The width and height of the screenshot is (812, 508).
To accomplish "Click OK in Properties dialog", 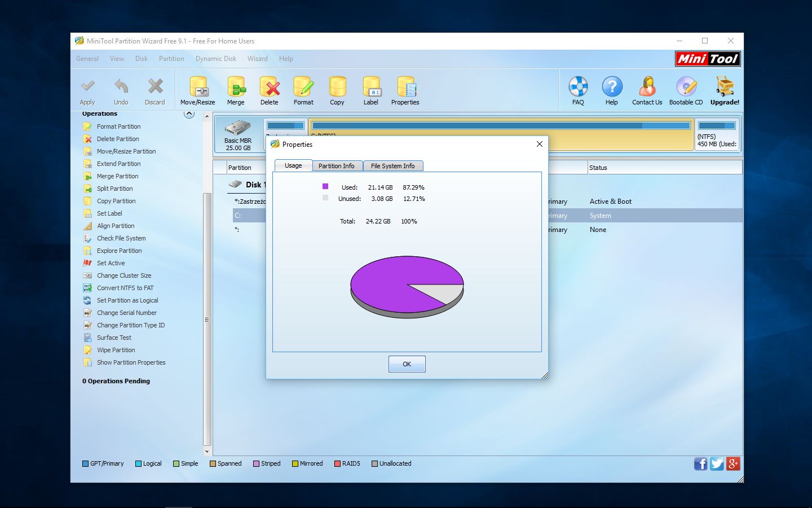I will pos(407,364).
